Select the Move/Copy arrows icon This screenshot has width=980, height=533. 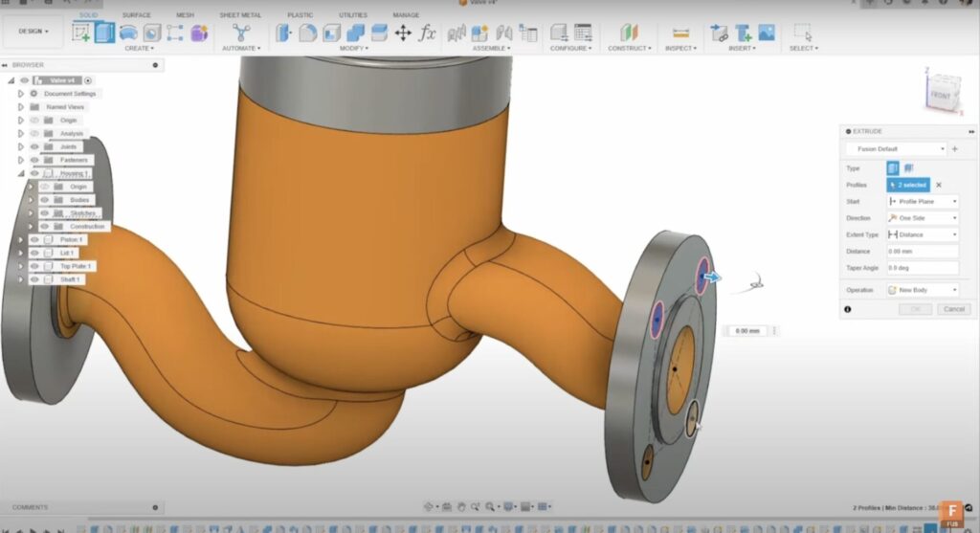click(403, 33)
